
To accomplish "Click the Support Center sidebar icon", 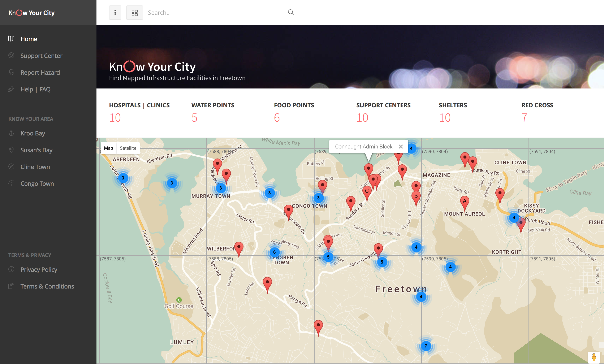I will pyautogui.click(x=11, y=55).
